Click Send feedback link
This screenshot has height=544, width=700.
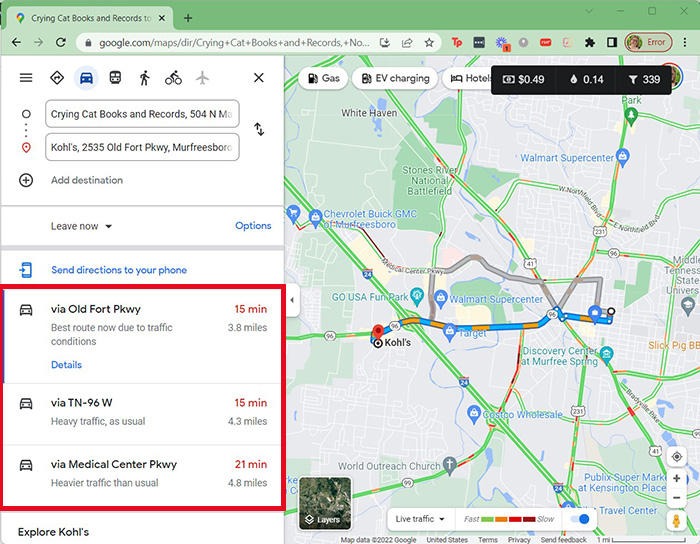[563, 540]
